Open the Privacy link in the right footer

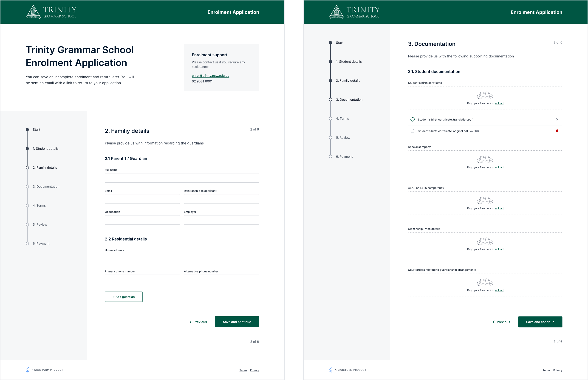[x=557, y=370]
